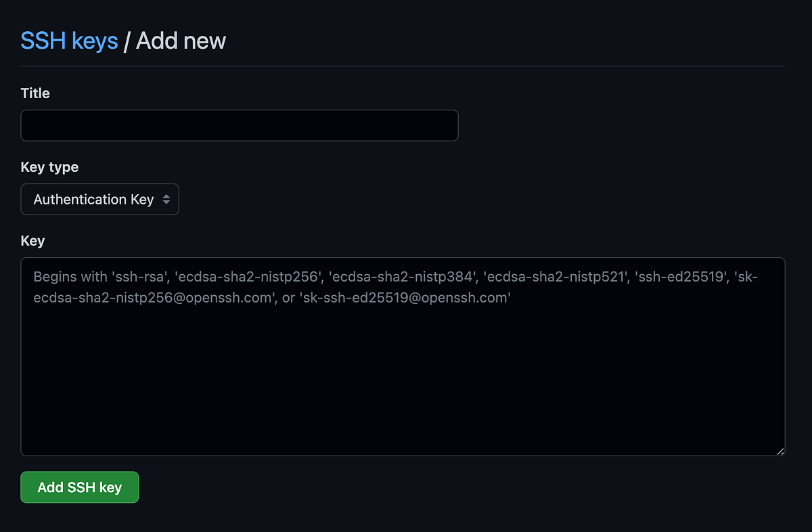Navigate back via the SSH keys link
This screenshot has height=532, width=812.
pyautogui.click(x=69, y=41)
